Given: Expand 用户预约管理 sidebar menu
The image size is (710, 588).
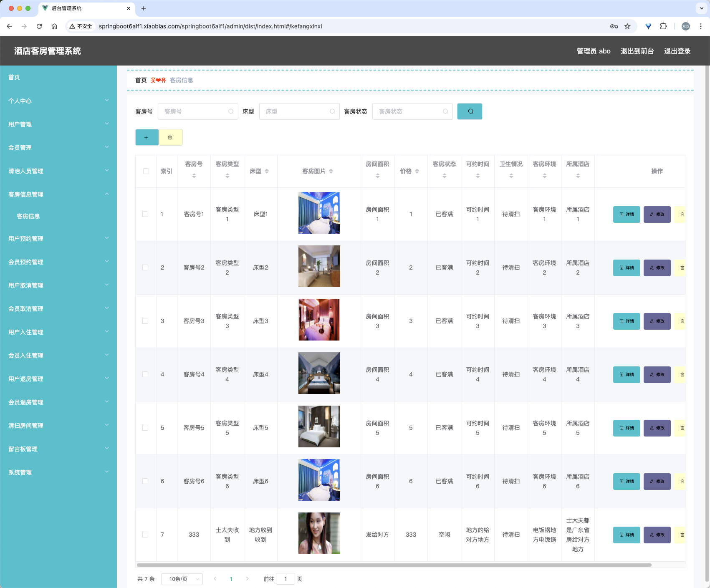Looking at the screenshot, I should [58, 239].
